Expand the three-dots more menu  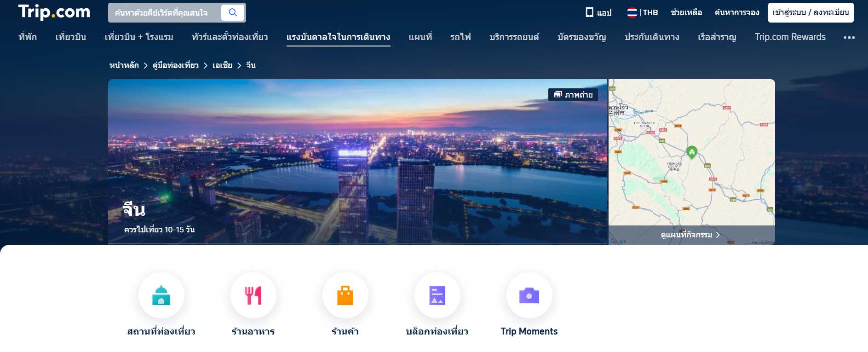(x=849, y=37)
